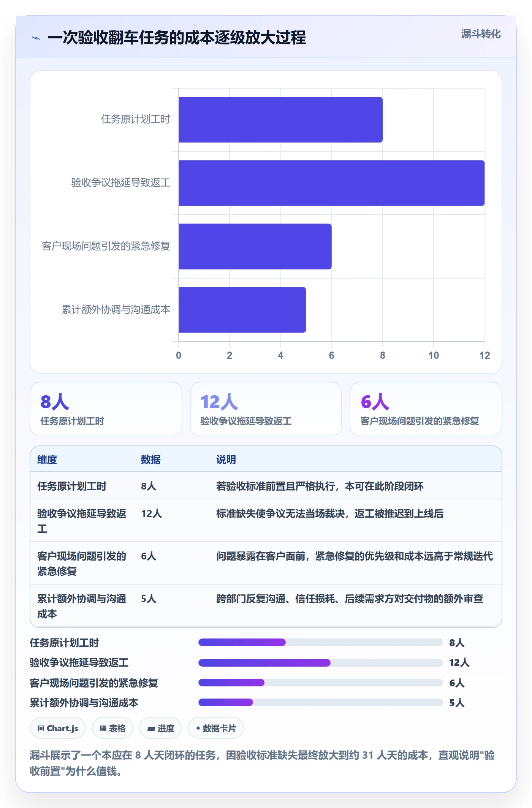Click the 累计额外协调与沟通成本 chart bar

coord(242,310)
